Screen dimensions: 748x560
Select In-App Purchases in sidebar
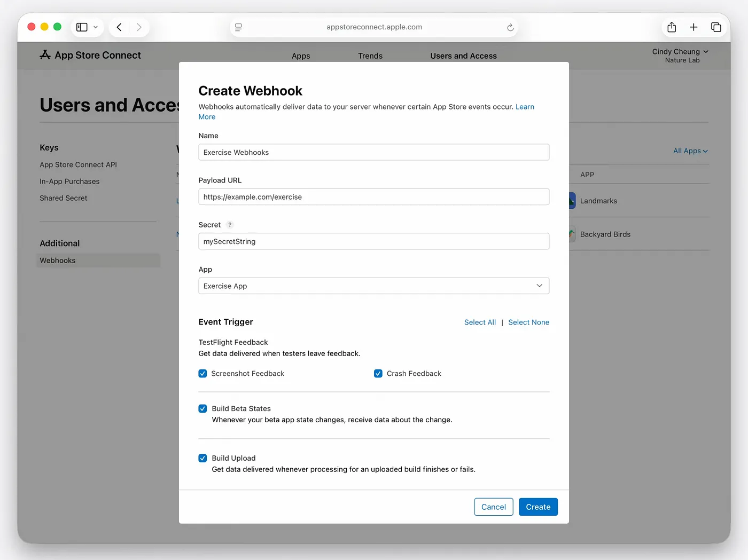point(69,182)
